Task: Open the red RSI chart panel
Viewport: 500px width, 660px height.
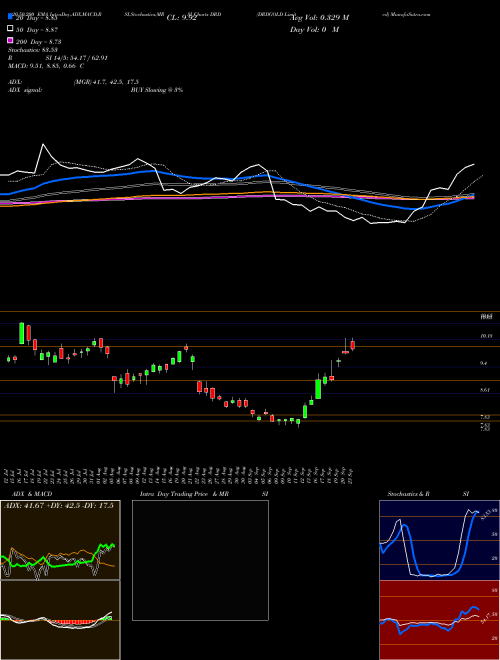Action: (x=439, y=620)
